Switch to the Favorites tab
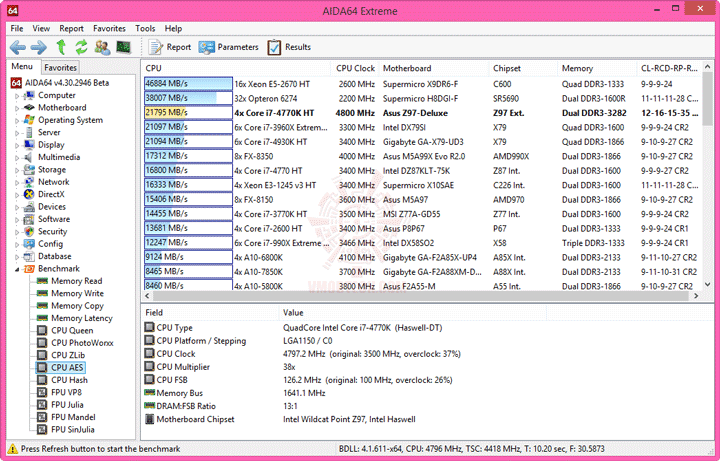Viewport: 720px width, 461px height. coord(60,67)
